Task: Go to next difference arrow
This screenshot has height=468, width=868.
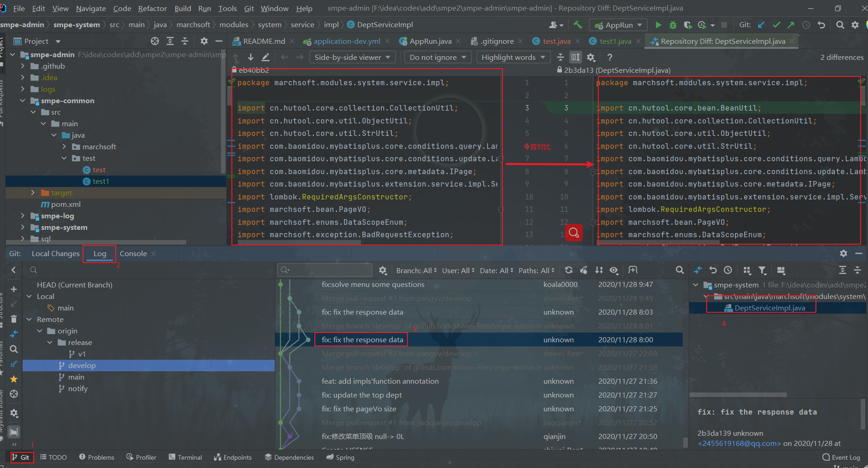Action: 251,57
